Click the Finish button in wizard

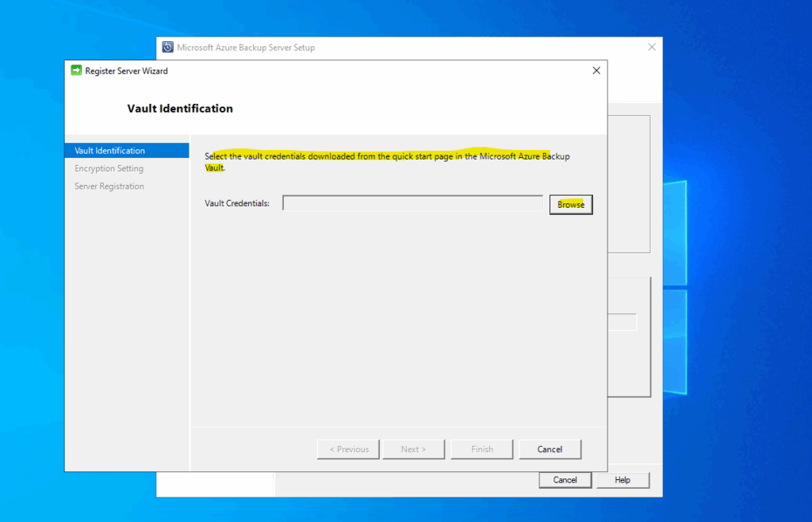coord(481,449)
